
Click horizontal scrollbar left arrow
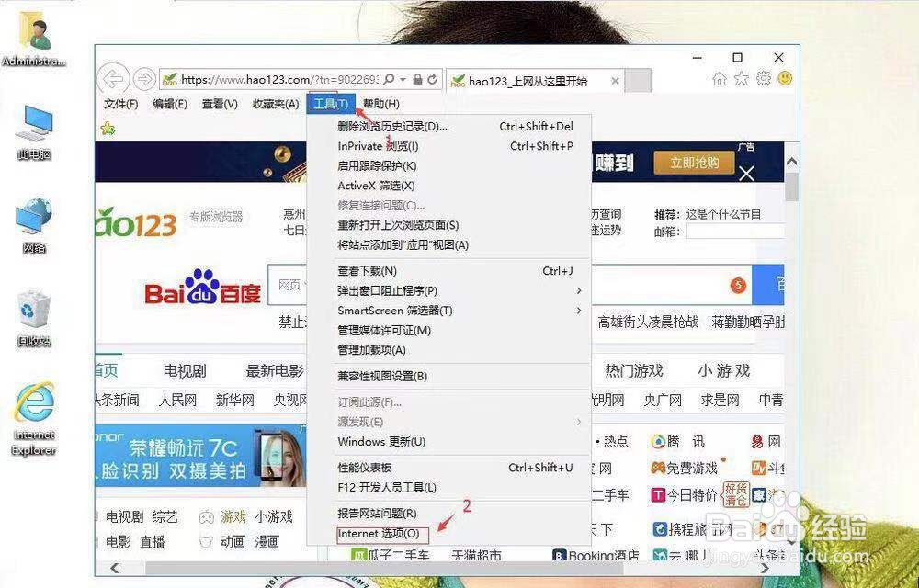click(114, 568)
